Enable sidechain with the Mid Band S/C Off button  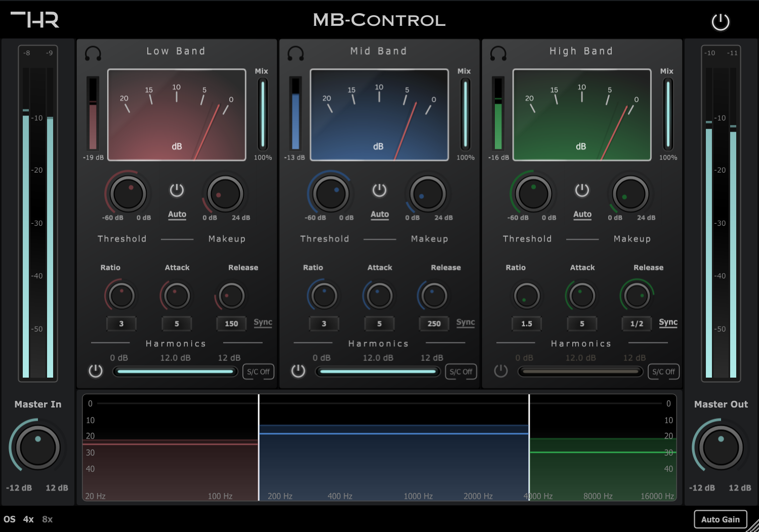[460, 371]
